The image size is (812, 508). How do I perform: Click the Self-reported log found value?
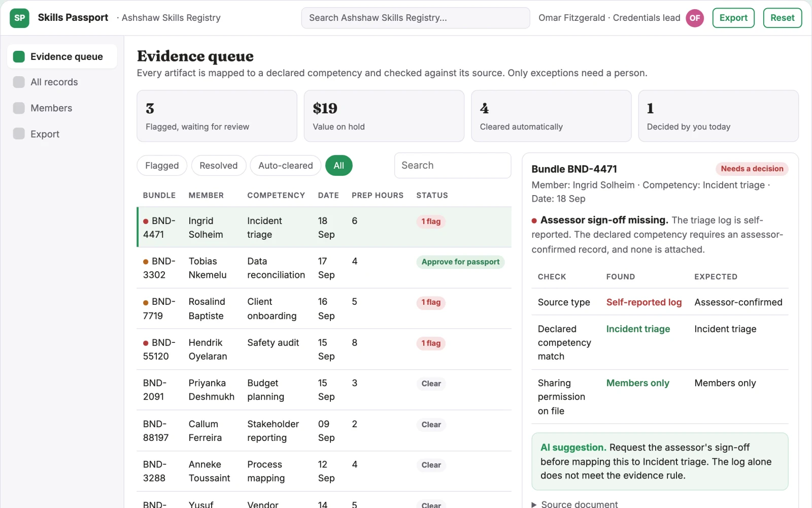click(x=644, y=302)
